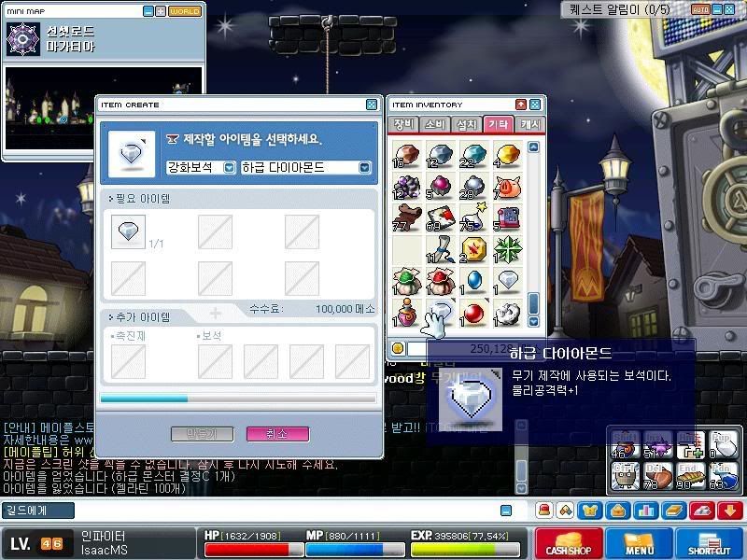Switch to the 설치 inventory tab
Viewport: 747px width, 560px height.
[466, 124]
